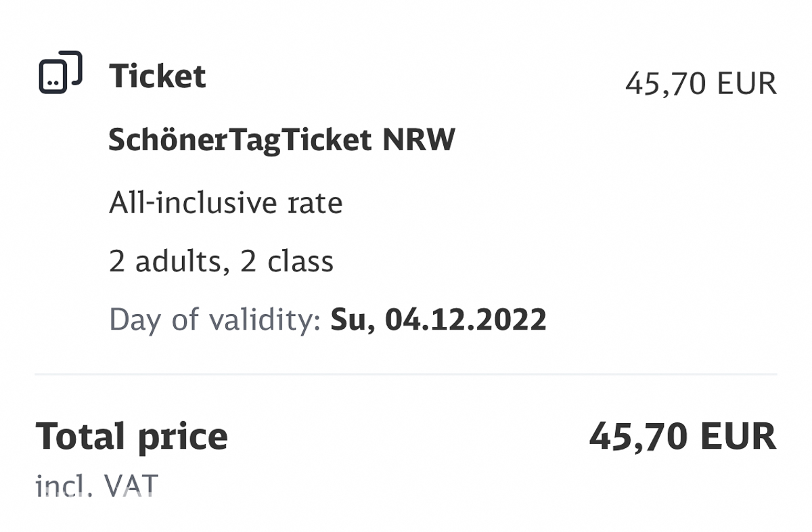Click the year 2022 in validity date

point(513,319)
